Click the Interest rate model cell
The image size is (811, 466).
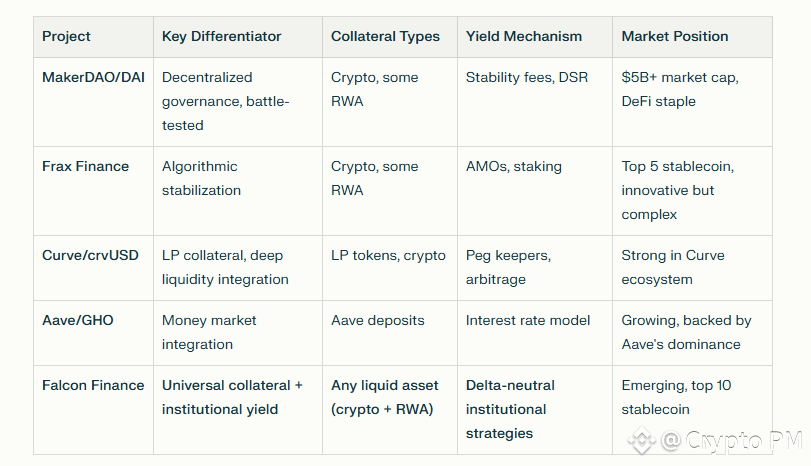point(527,320)
